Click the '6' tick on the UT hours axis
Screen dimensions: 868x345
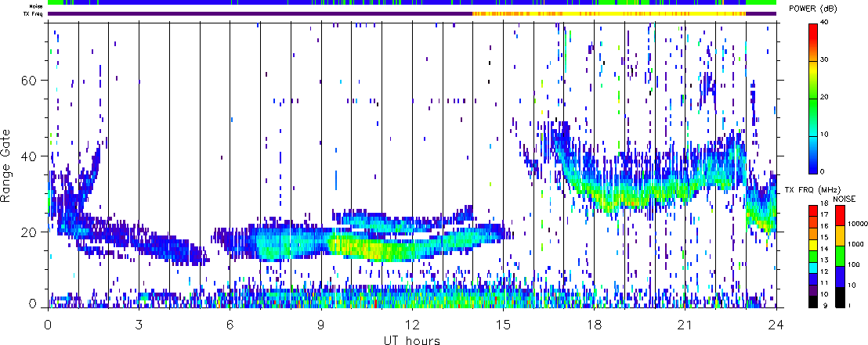point(230,323)
